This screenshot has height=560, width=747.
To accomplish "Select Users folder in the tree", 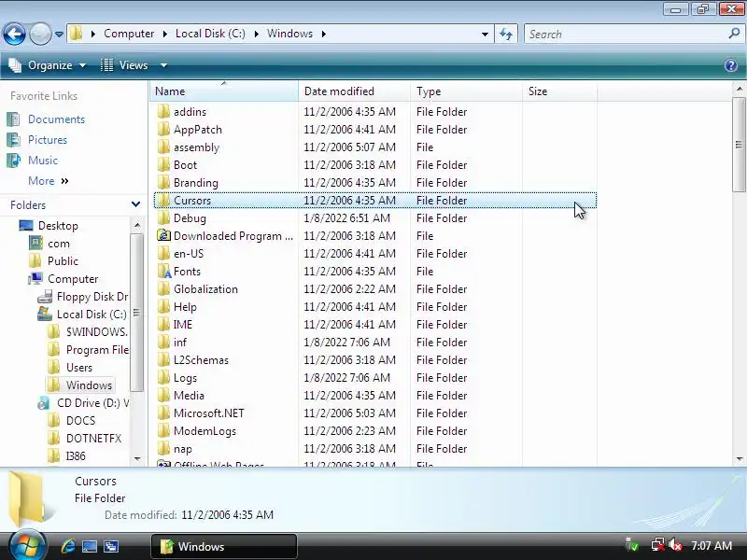I will coord(79,368).
